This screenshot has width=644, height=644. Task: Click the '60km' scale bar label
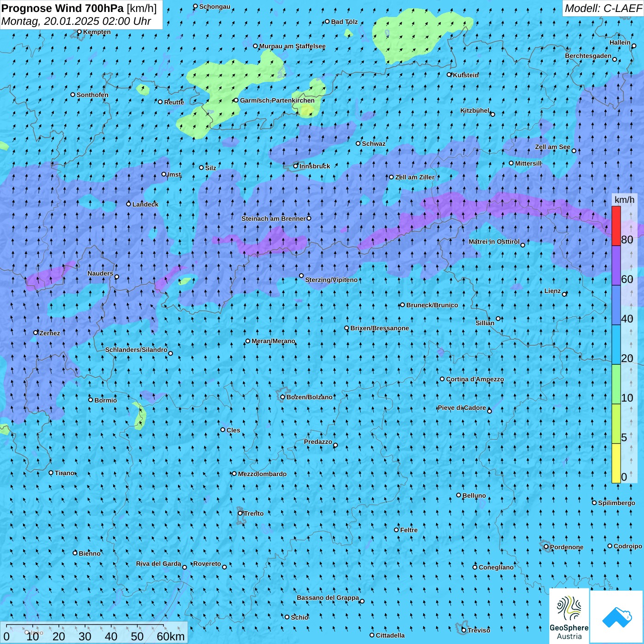(171, 636)
